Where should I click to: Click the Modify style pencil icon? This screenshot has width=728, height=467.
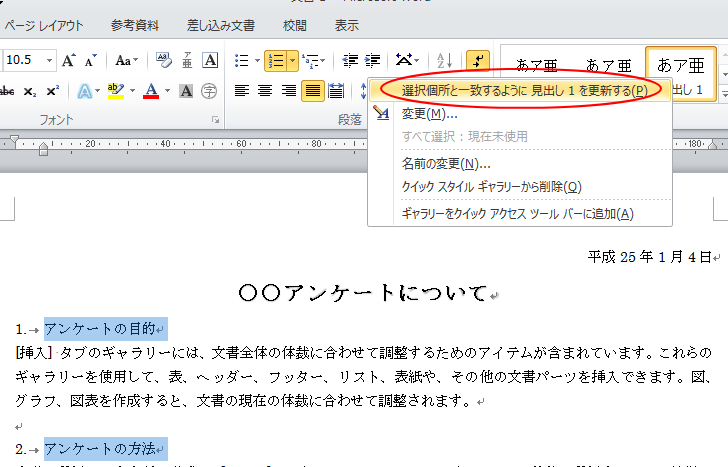pyautogui.click(x=382, y=113)
